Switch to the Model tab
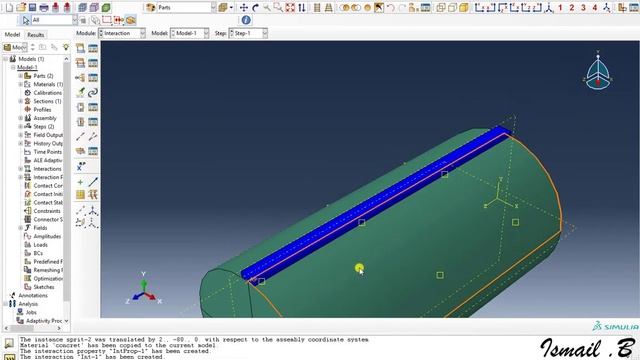Screen dimensions: 640x360 coord(12,35)
